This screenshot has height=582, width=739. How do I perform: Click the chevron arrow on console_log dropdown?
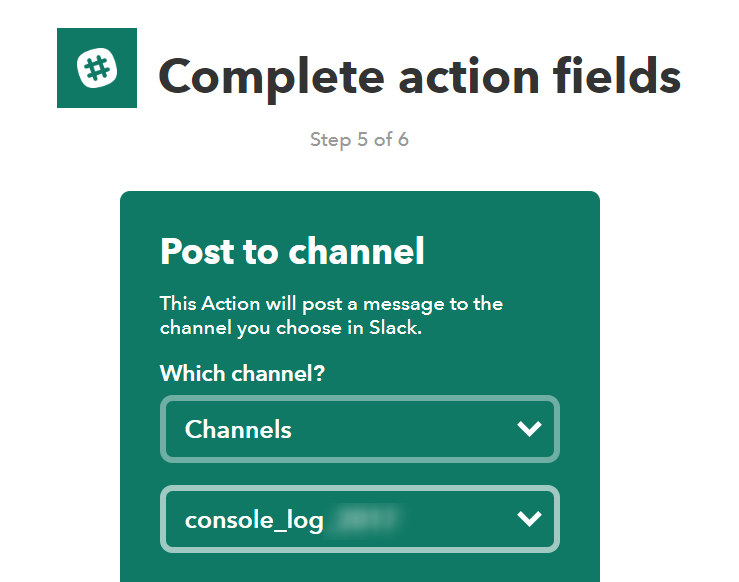click(528, 519)
